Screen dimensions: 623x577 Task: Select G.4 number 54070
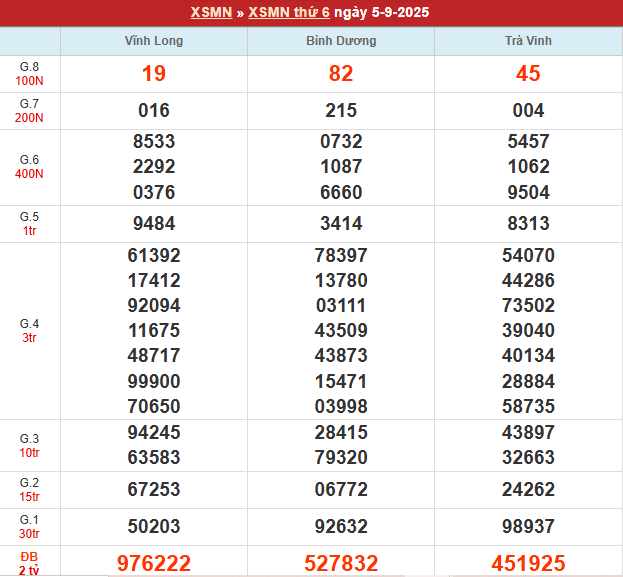[x=528, y=256]
